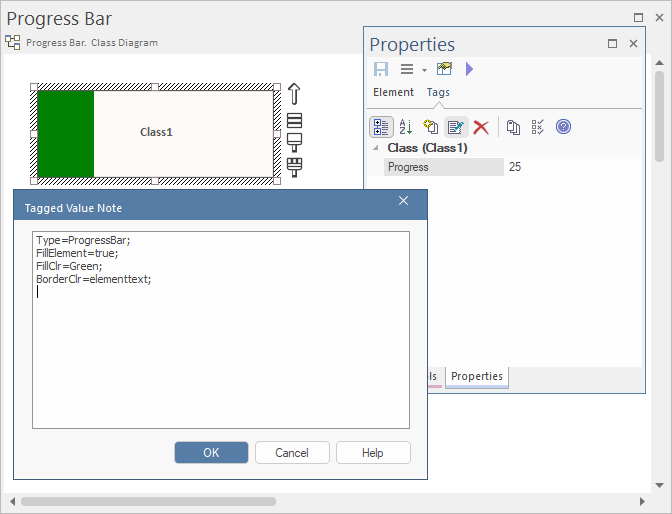This screenshot has height=514, width=672.
Task: Click the Quick Linker arrow beside Class1
Action: (294, 94)
